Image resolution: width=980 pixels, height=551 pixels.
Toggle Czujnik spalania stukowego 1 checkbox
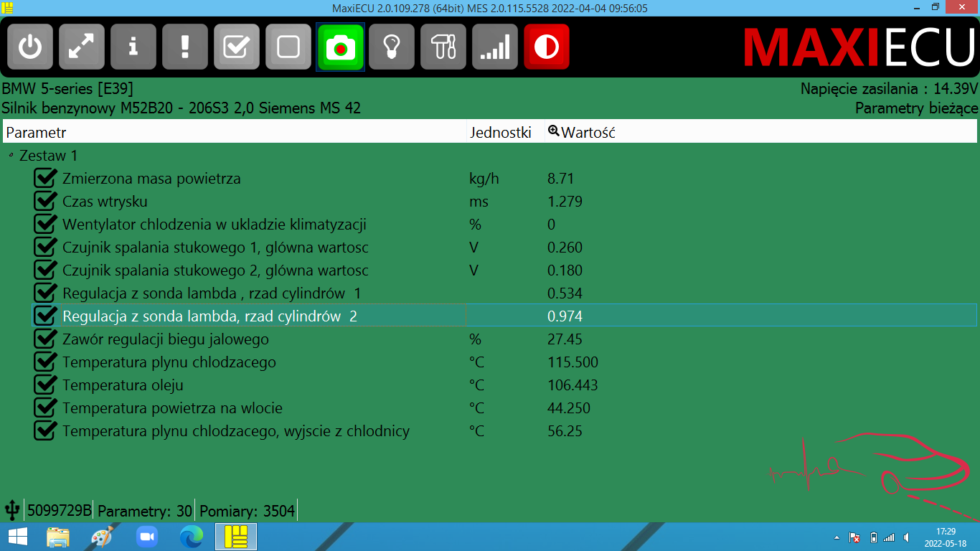point(45,247)
